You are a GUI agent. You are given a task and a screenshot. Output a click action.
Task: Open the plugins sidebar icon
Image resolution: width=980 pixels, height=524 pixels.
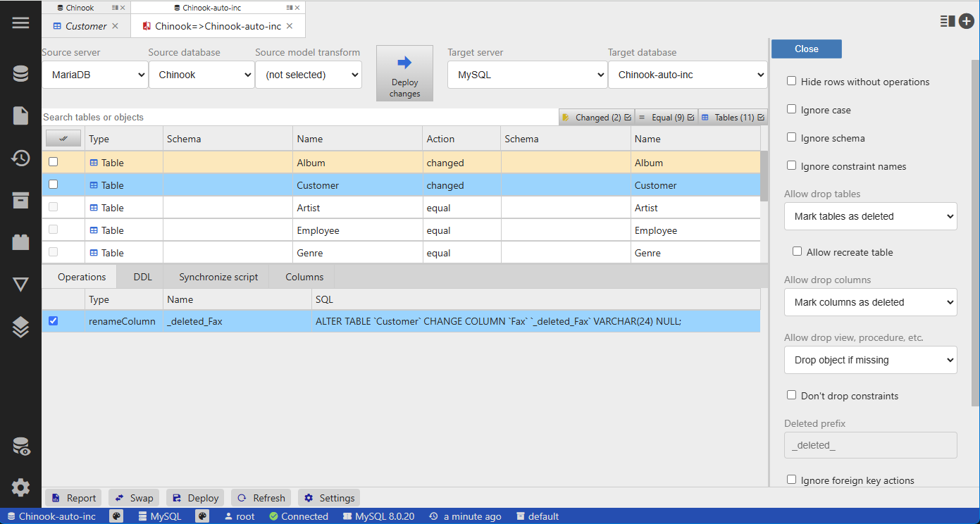[x=20, y=242]
